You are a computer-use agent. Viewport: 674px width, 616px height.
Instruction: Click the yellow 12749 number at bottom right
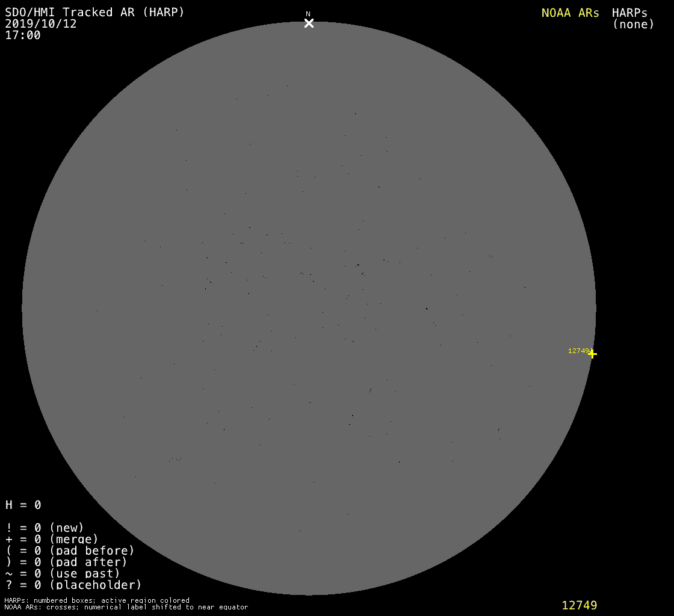(579, 605)
